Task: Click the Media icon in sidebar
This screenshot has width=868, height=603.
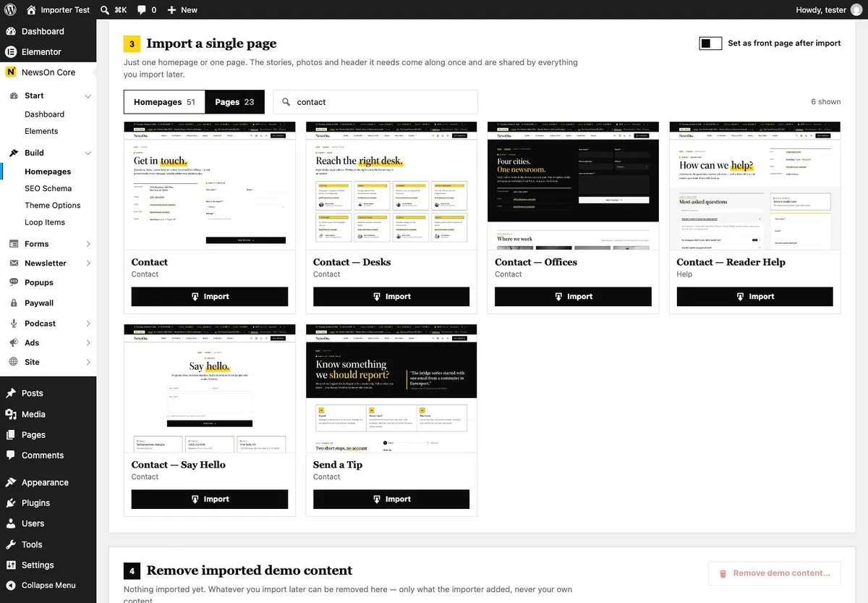Action: click(x=11, y=414)
